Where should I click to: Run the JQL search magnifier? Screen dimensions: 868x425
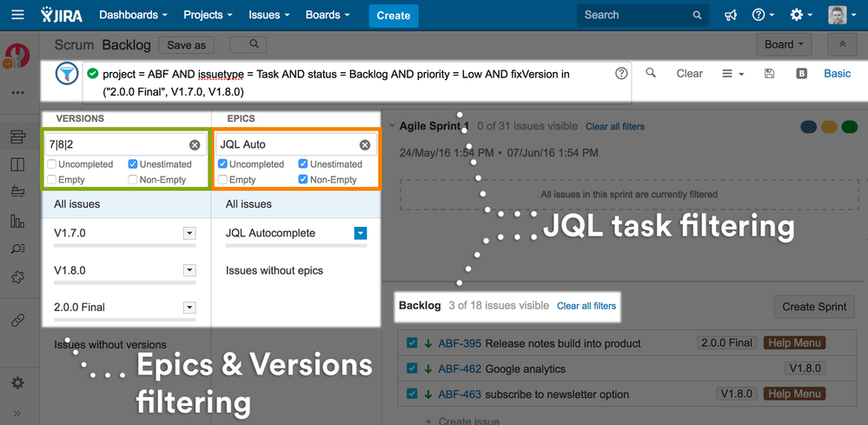pos(651,73)
